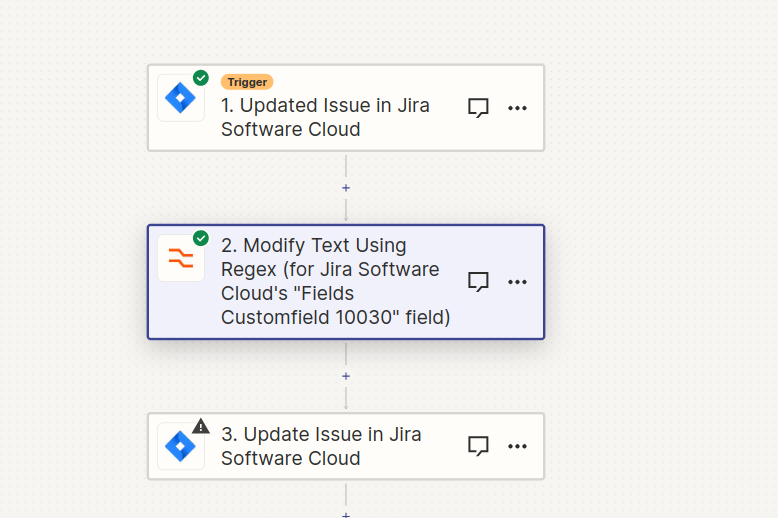This screenshot has width=778, height=518.
Task: Open three-dot menu for step 2 Regex
Action: (x=517, y=282)
